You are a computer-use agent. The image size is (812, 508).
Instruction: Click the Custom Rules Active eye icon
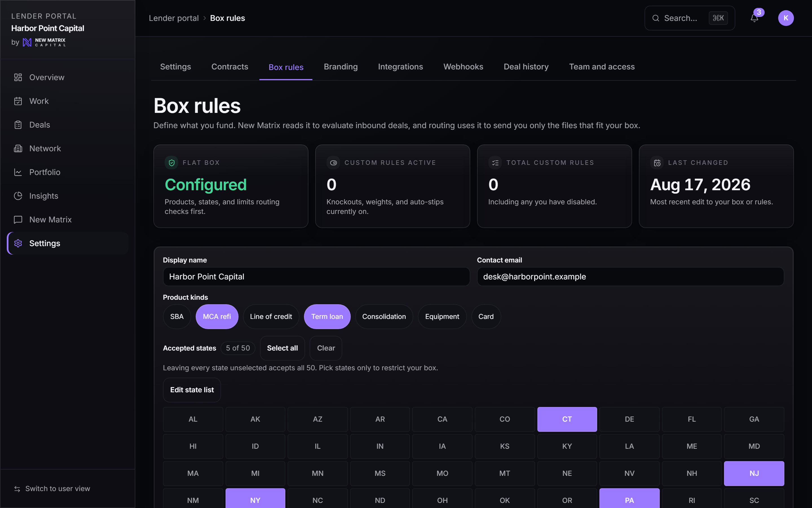[333, 163]
